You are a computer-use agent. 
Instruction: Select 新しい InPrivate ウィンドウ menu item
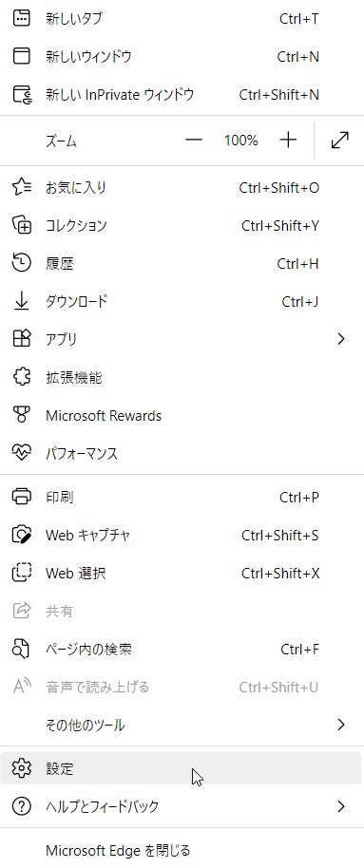pyautogui.click(x=182, y=94)
